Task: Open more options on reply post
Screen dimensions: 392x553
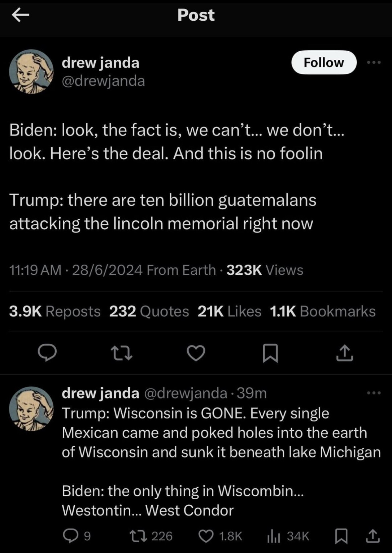Action: coord(374,393)
